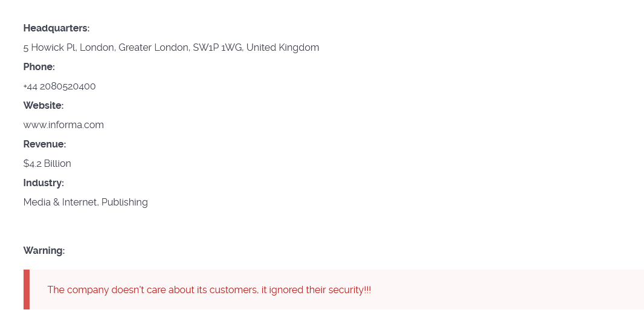Click the Headquarters label
This screenshot has height=330, width=644.
56,28
